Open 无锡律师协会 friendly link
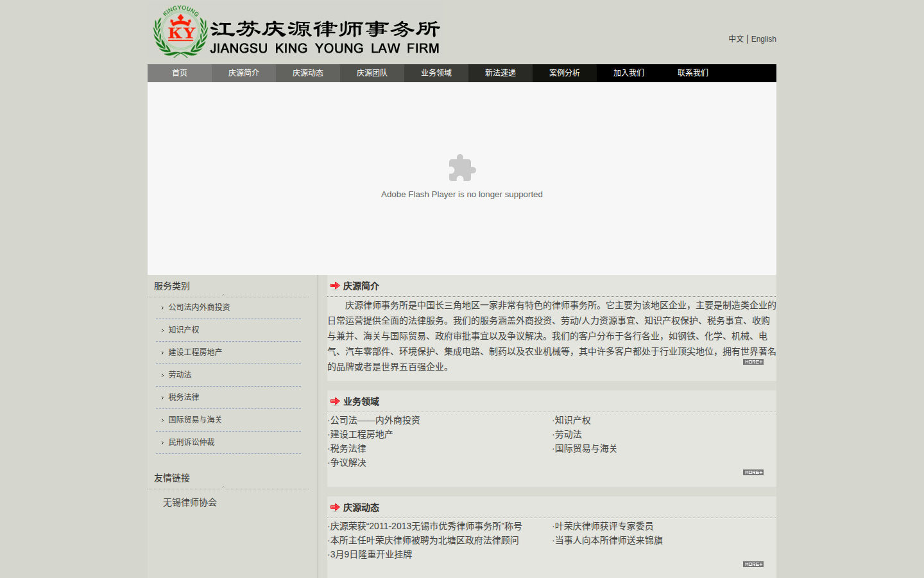Image resolution: width=924 pixels, height=578 pixels. (x=190, y=503)
